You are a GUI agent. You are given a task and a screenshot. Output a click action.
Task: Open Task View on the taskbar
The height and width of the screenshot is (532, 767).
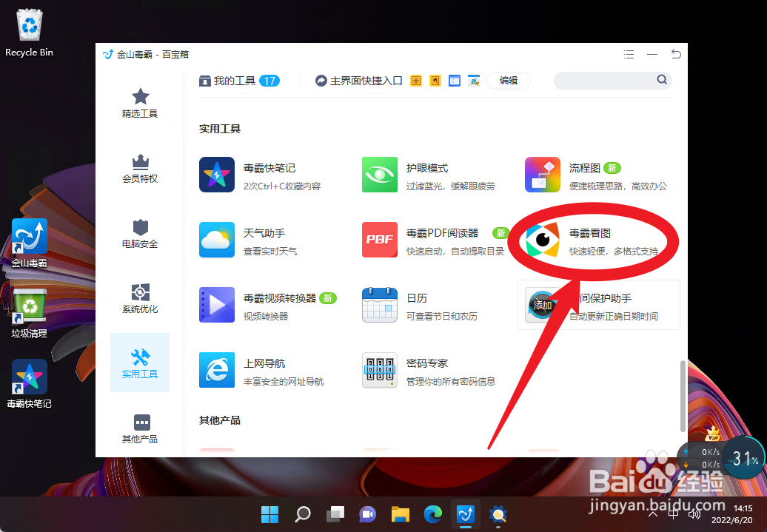(335, 514)
